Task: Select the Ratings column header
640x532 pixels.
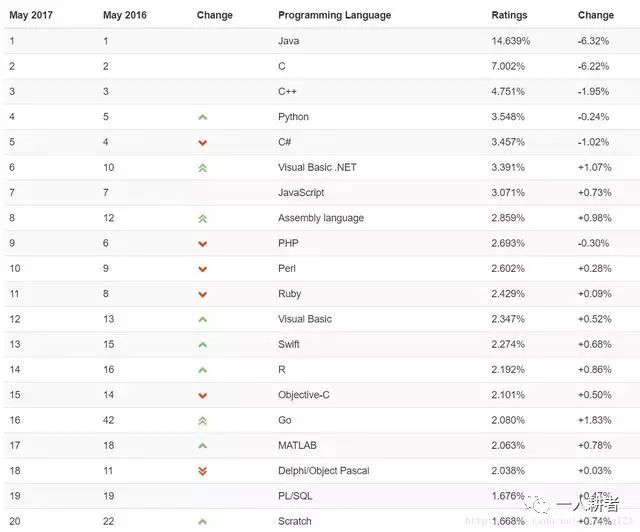Action: (509, 15)
